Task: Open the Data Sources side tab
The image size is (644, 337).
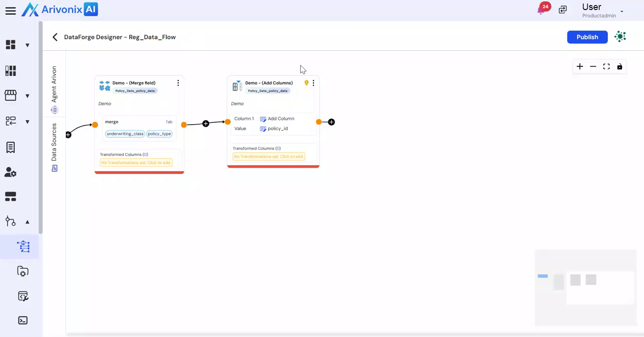Action: pyautogui.click(x=54, y=147)
